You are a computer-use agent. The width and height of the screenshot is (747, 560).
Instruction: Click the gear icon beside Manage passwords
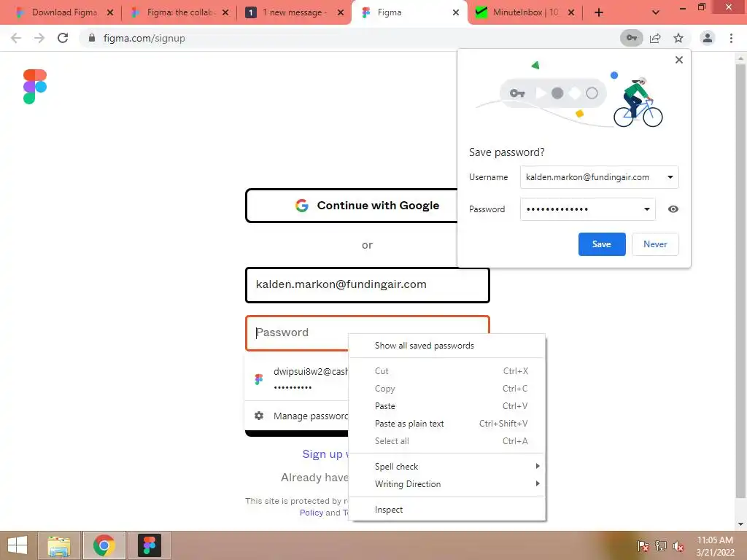tap(259, 416)
